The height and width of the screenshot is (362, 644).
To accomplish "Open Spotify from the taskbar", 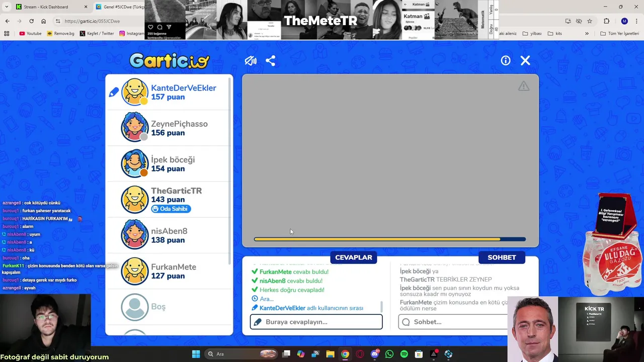I will pyautogui.click(x=404, y=354).
